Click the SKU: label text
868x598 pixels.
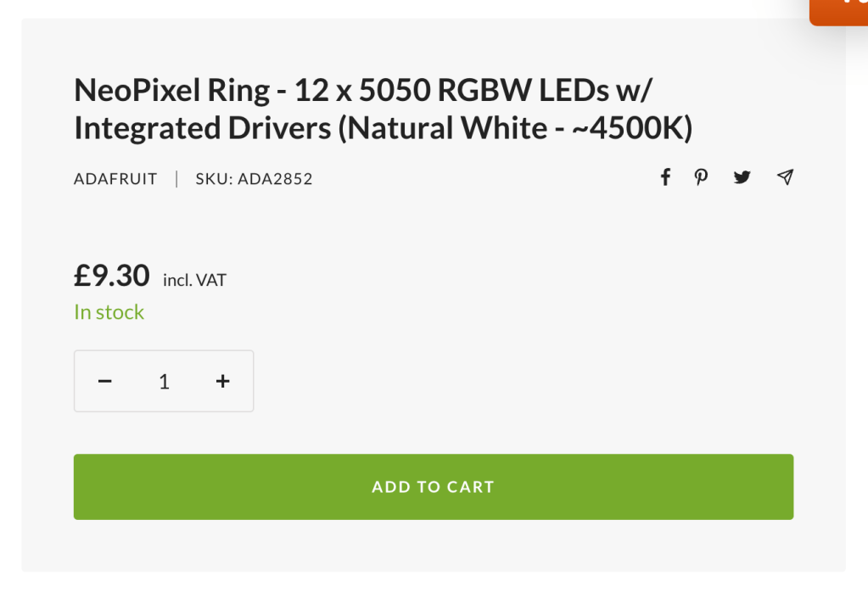click(x=214, y=179)
